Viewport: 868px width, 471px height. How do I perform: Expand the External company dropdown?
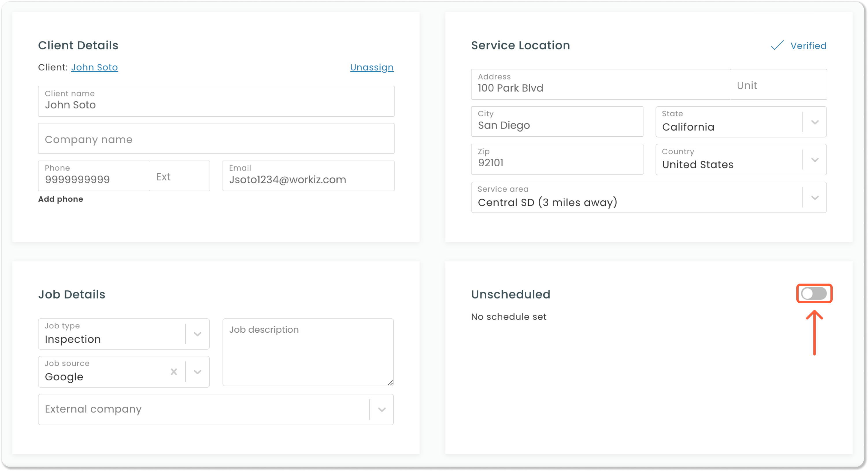click(382, 409)
